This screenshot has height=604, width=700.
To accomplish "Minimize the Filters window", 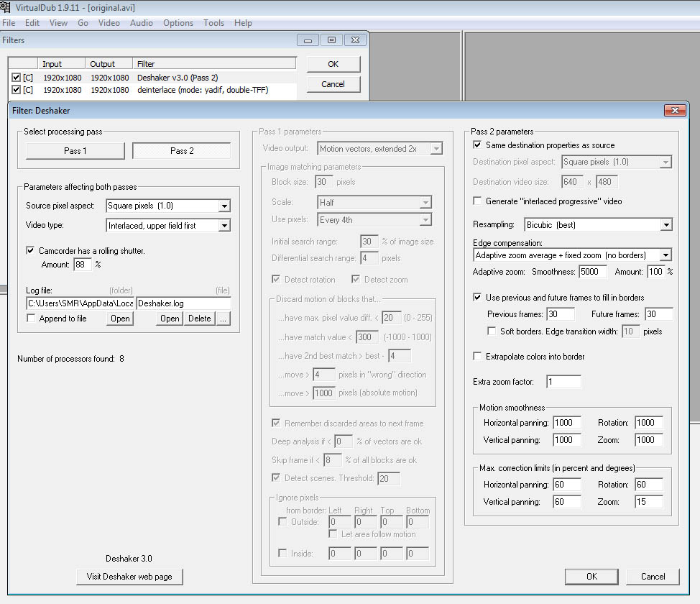I will pos(308,40).
